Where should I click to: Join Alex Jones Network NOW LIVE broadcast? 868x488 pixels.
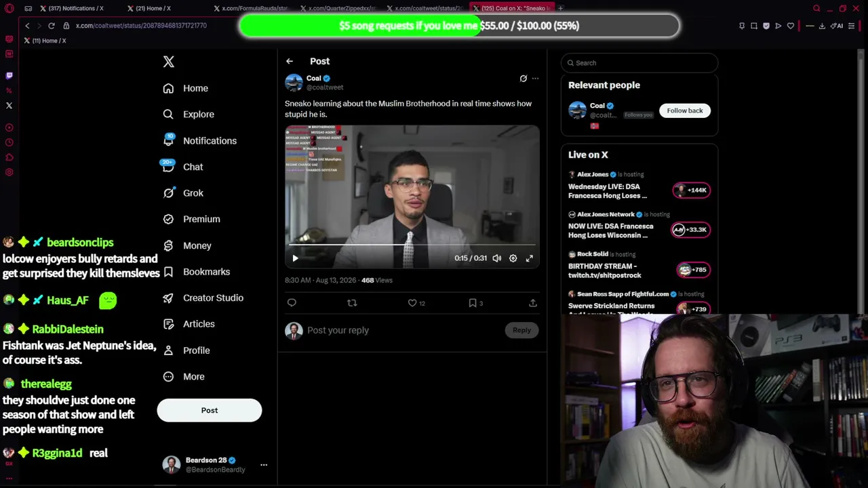(639, 226)
